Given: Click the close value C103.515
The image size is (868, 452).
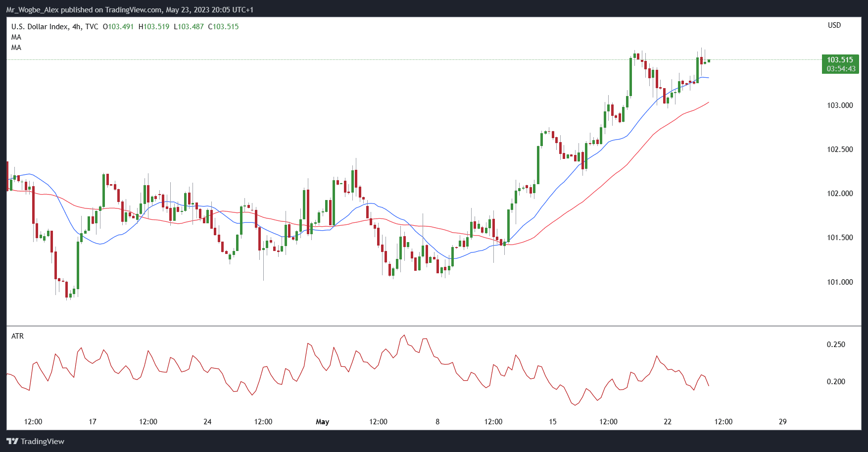Looking at the screenshot, I should (223, 27).
